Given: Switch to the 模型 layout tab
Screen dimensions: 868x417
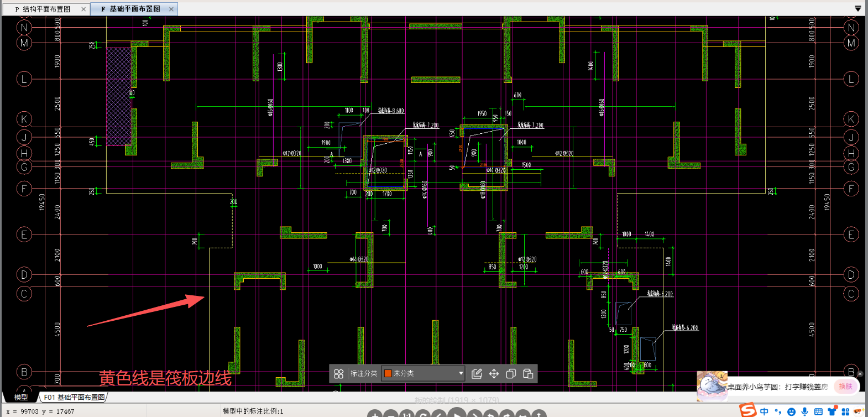Looking at the screenshot, I should point(21,397).
